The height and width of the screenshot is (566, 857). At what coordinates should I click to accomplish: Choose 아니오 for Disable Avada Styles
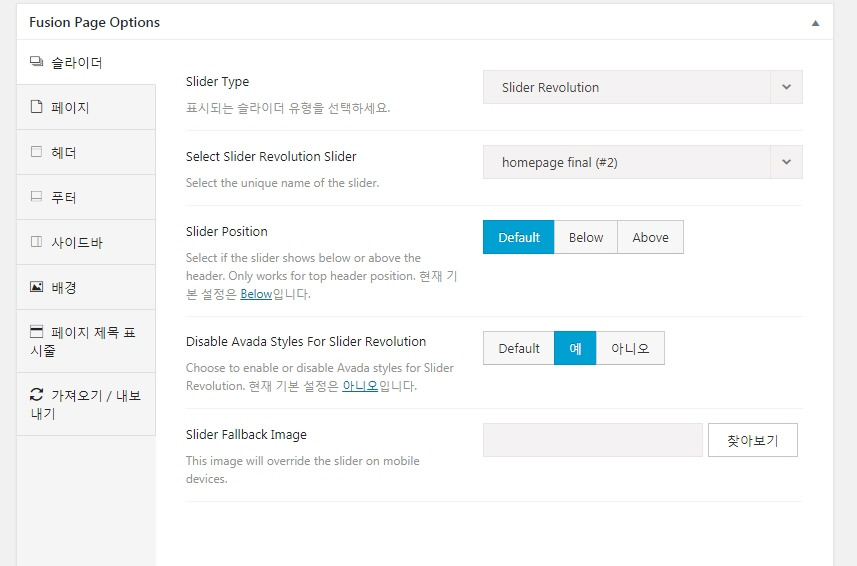coord(630,348)
